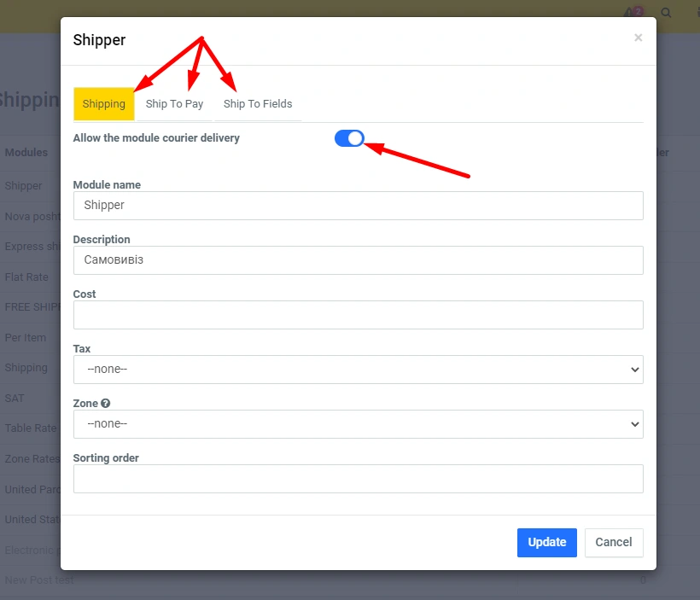The image size is (700, 600).
Task: Click into the Description text field
Action: coord(358,260)
